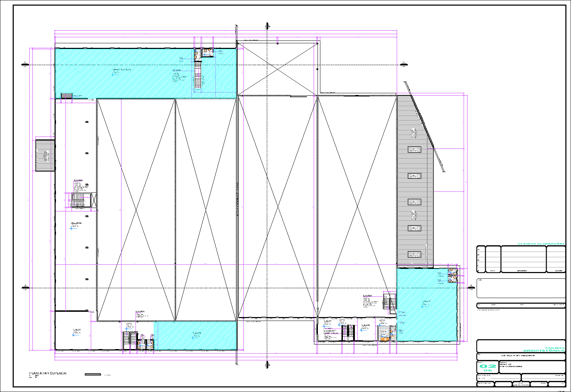Click the staircase symbol in the top cyan area
Viewport: 571px width, 392px height.
click(198, 76)
